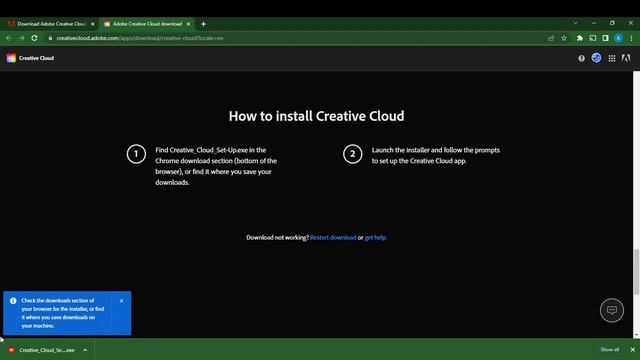Image resolution: width=640 pixels, height=360 pixels.
Task: Select the Adobe Creative Cloud download tab
Action: (x=147, y=24)
